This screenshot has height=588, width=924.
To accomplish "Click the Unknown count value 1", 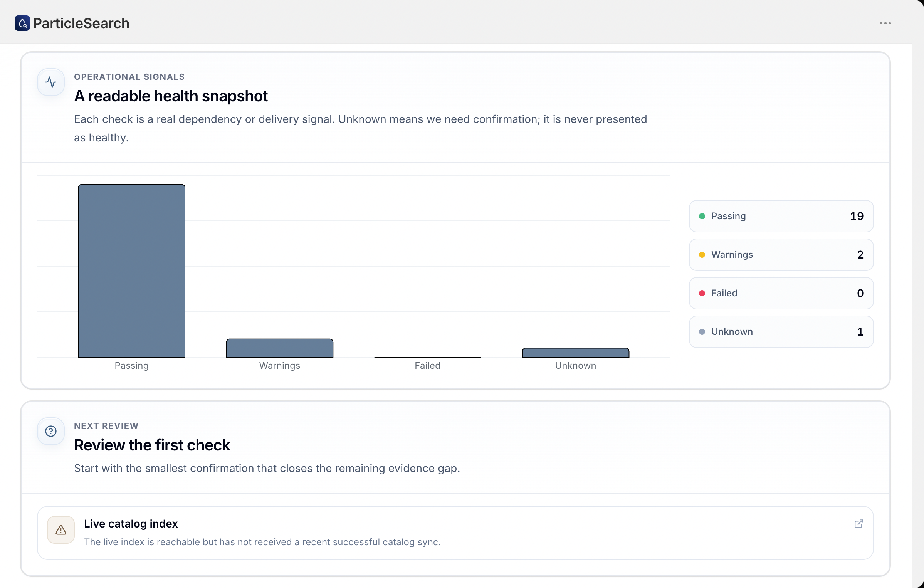I will [x=860, y=332].
